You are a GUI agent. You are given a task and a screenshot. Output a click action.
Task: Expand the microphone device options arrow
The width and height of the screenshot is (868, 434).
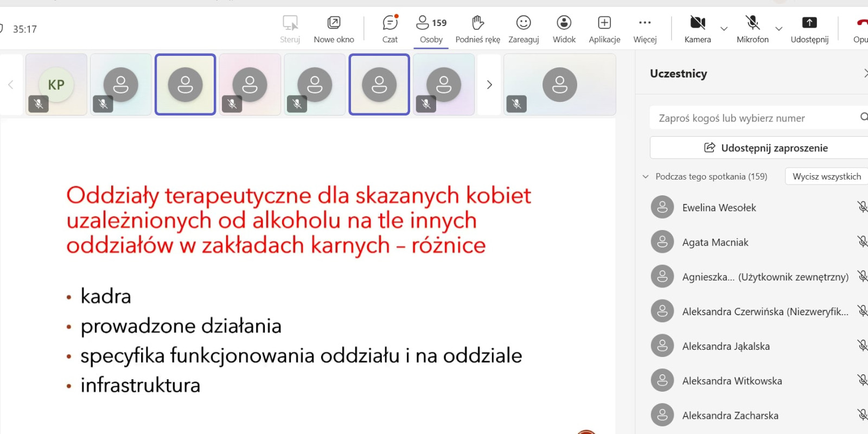(x=778, y=29)
